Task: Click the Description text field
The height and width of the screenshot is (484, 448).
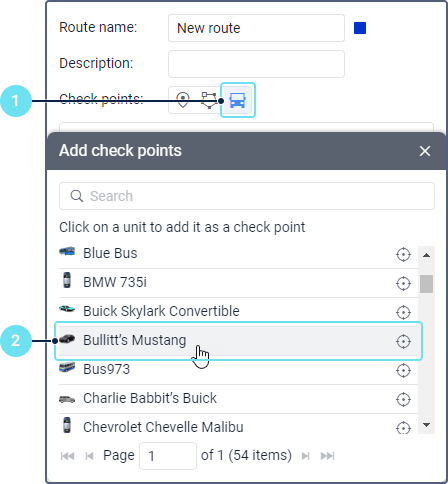Action: (256, 64)
